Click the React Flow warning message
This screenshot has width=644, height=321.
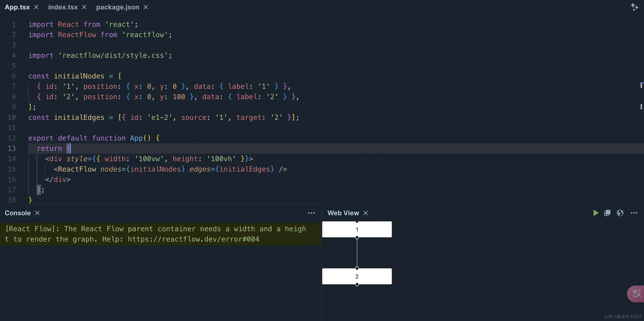coord(155,234)
